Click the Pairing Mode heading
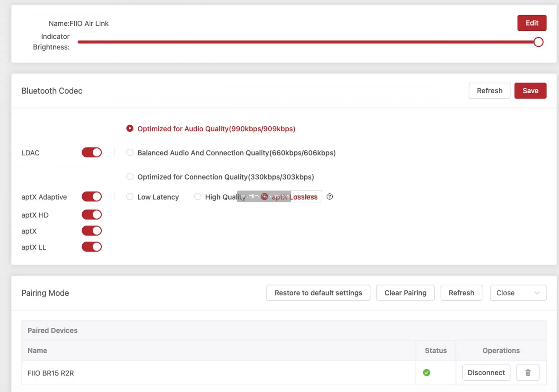This screenshot has width=559, height=392. tap(45, 293)
